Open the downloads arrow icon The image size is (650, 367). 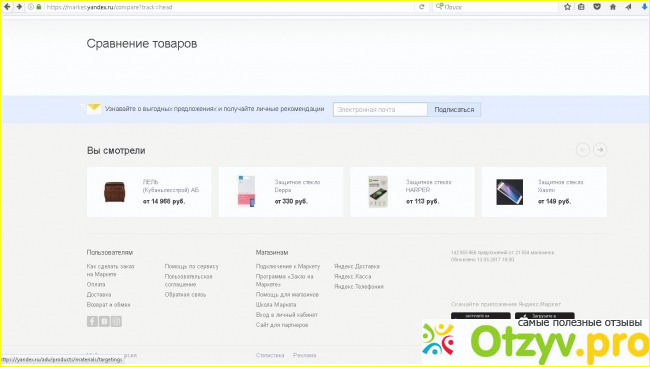pyautogui.click(x=644, y=7)
